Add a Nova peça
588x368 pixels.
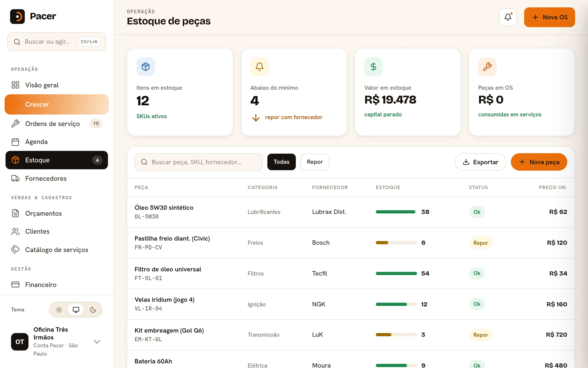(x=539, y=162)
